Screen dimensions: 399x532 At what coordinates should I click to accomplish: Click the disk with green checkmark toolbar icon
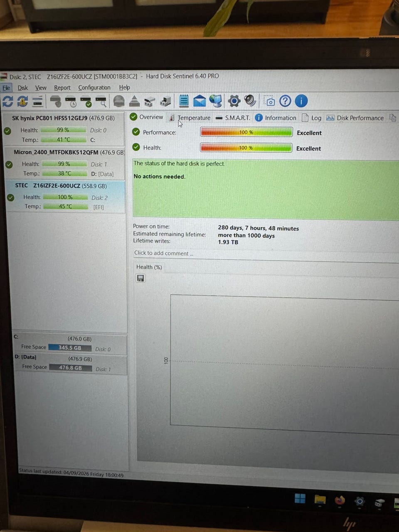coord(86,101)
